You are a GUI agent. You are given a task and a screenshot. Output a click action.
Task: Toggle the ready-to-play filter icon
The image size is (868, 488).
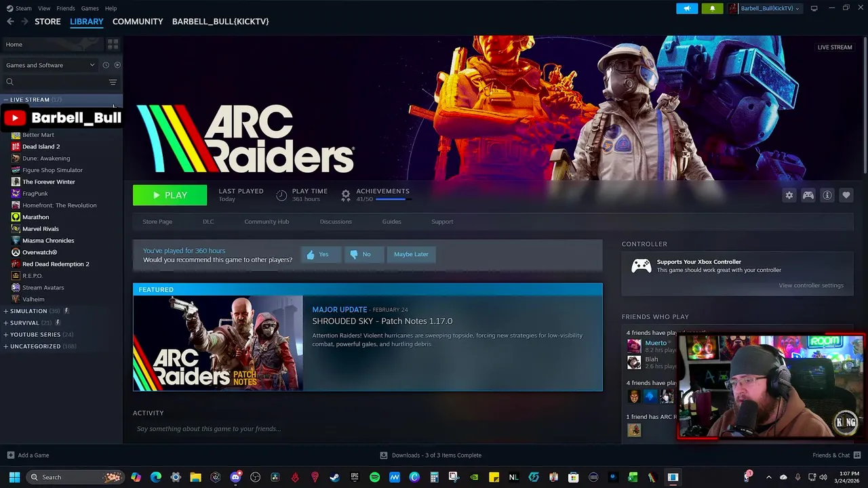point(117,65)
